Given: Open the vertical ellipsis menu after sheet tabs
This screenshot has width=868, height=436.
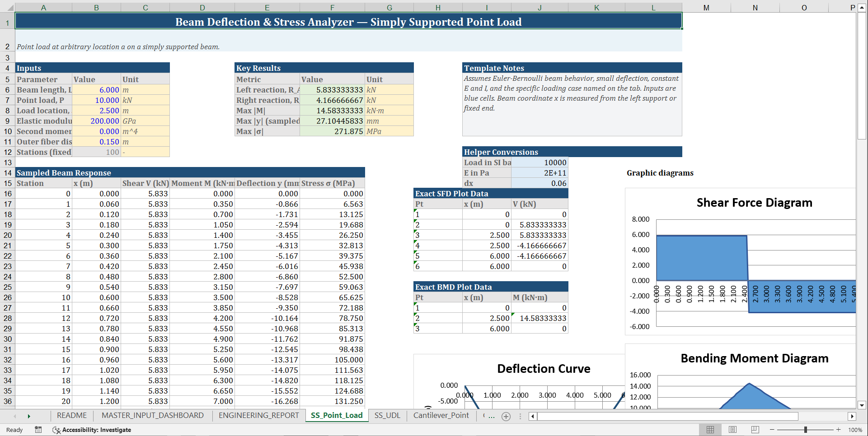Looking at the screenshot, I should pyautogui.click(x=521, y=416).
